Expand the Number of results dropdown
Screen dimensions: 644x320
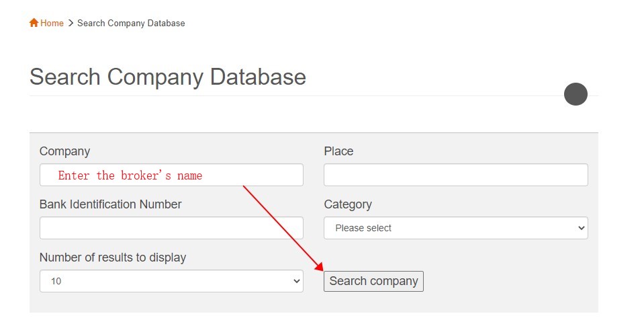pyautogui.click(x=161, y=281)
